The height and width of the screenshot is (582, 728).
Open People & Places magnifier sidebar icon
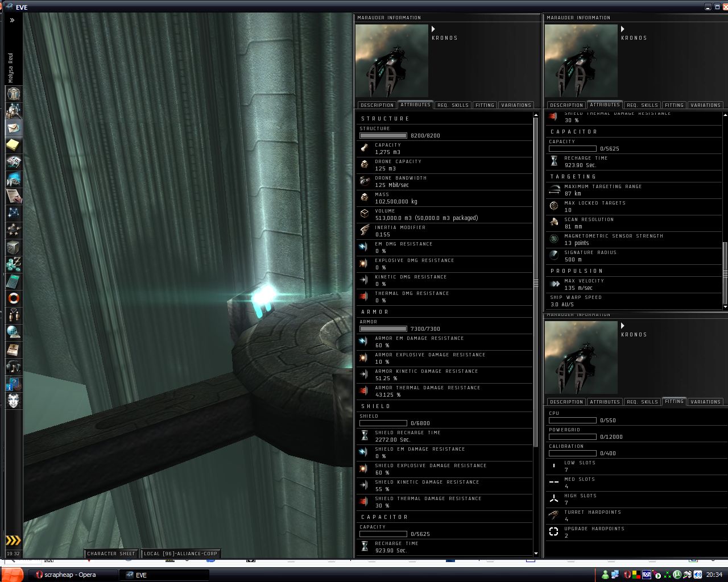coord(14,111)
